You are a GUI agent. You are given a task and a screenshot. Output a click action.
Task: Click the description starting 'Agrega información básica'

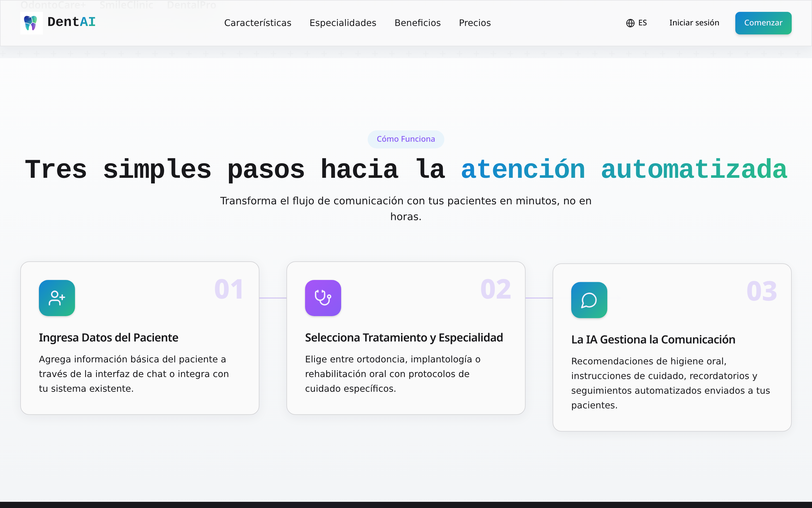(134, 374)
